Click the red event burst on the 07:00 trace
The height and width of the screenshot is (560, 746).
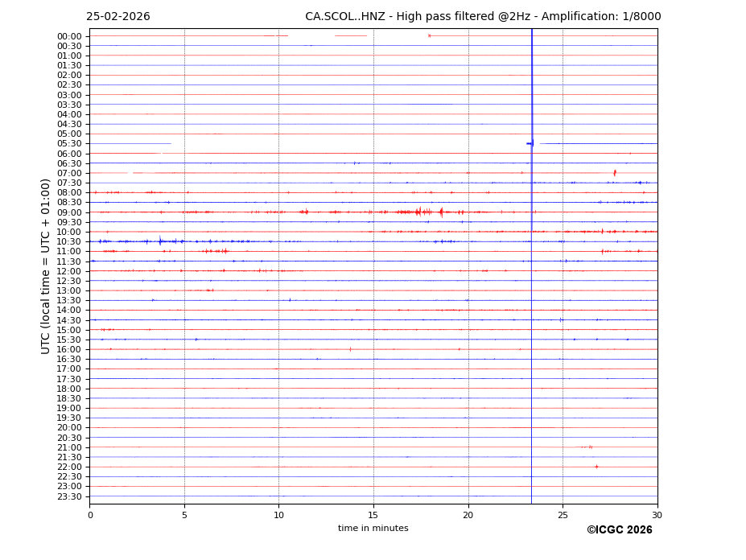[615, 173]
